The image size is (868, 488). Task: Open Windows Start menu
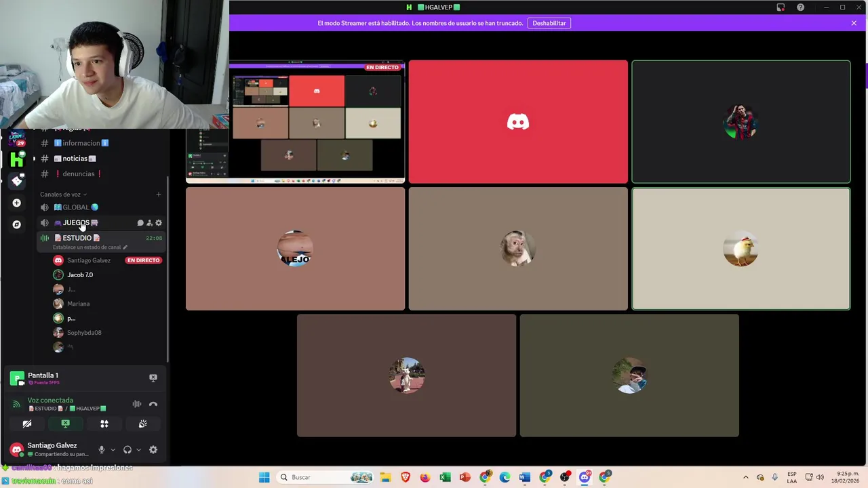[264, 477]
